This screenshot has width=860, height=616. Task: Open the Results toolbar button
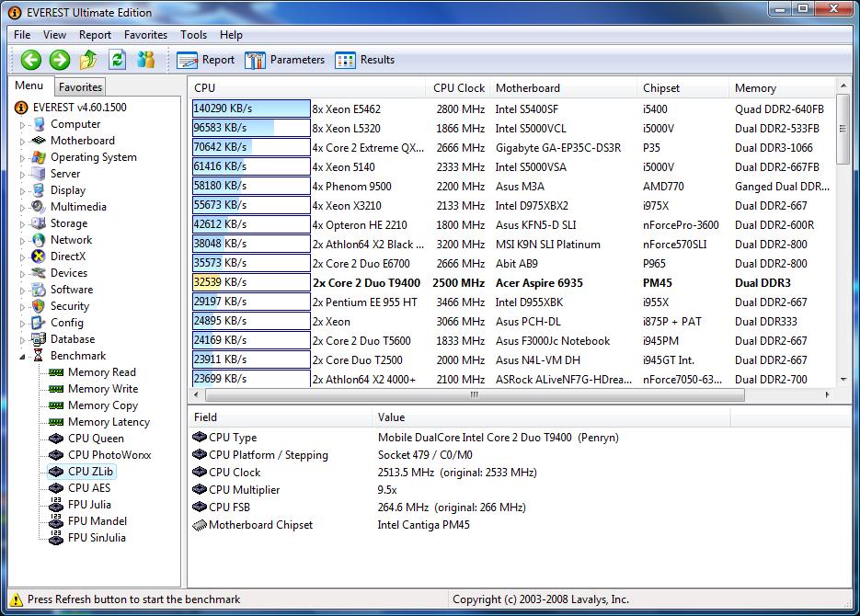[x=365, y=60]
